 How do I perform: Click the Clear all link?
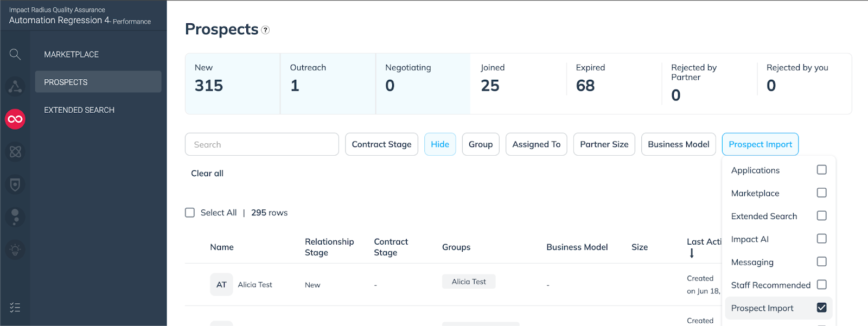click(x=207, y=174)
